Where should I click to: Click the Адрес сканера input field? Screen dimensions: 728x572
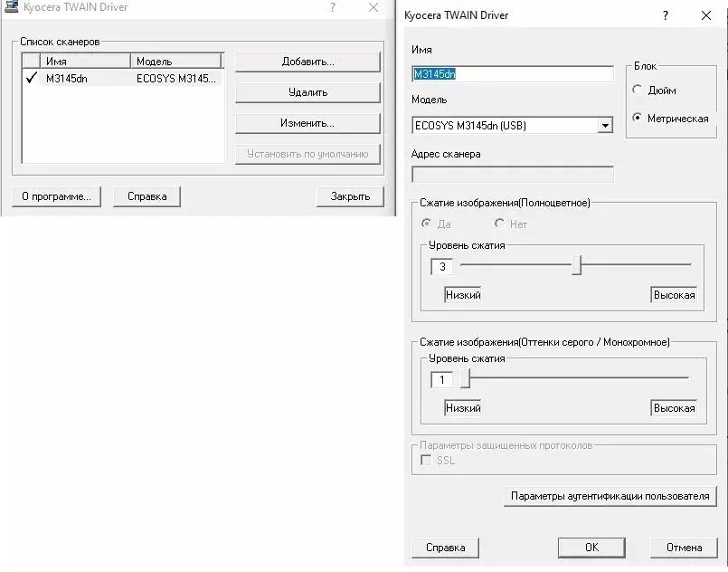pyautogui.click(x=513, y=175)
